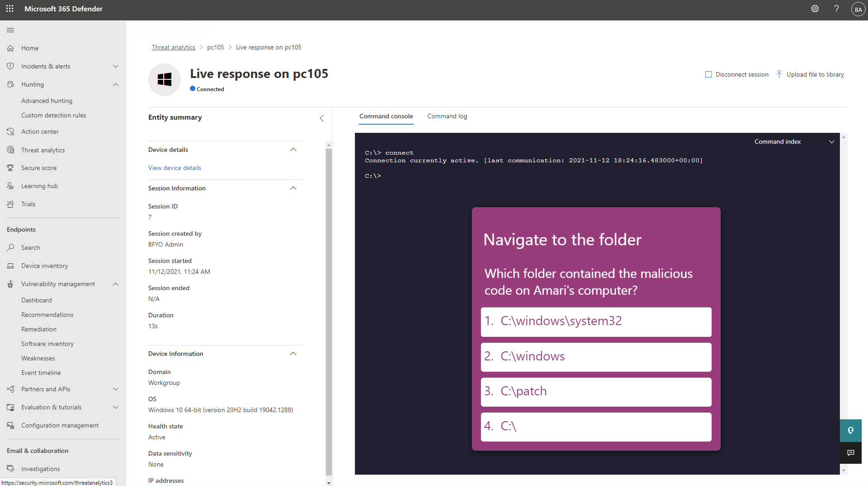This screenshot has height=486, width=868.
Task: Choose answer option C:\patch
Action: click(x=596, y=392)
